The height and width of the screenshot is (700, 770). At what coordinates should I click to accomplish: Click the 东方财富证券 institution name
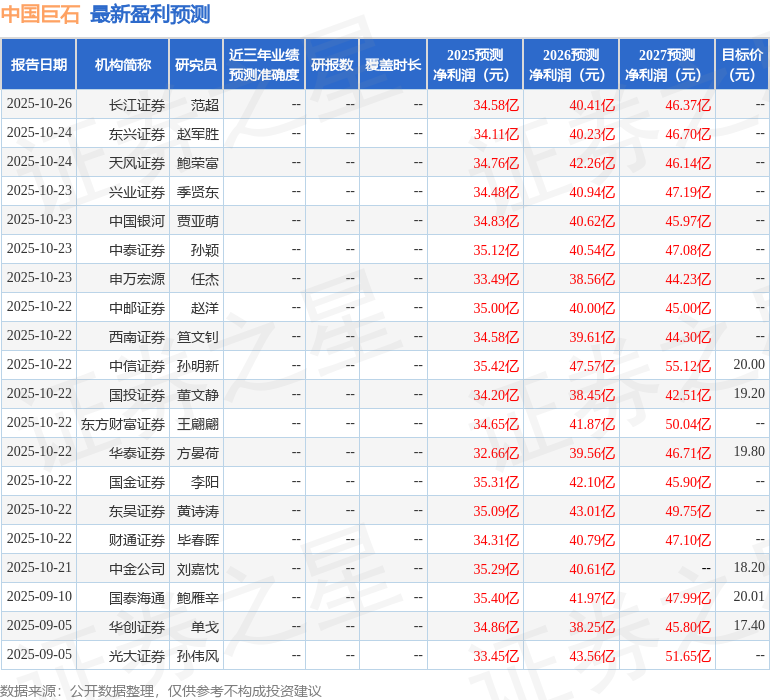coord(123,423)
